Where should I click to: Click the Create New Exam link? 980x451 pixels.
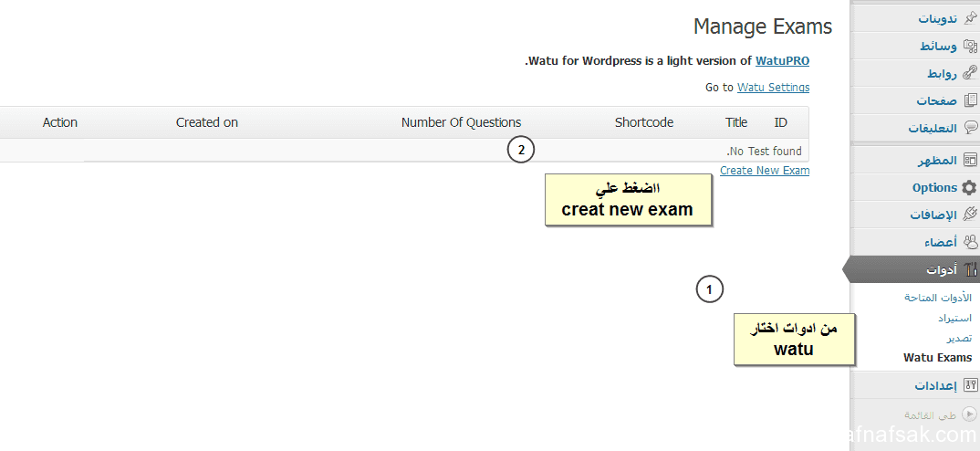[x=765, y=170]
